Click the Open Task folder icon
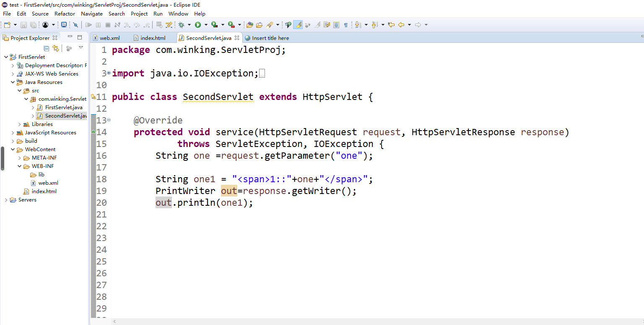This screenshot has width=644, height=325. click(x=259, y=25)
